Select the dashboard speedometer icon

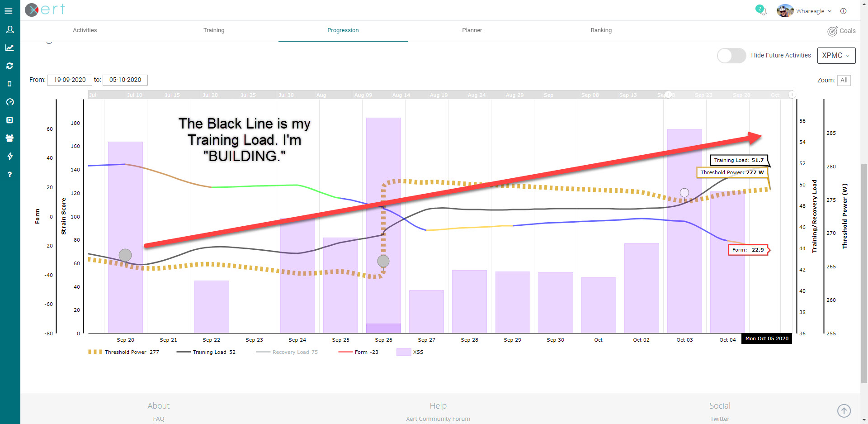click(x=10, y=102)
